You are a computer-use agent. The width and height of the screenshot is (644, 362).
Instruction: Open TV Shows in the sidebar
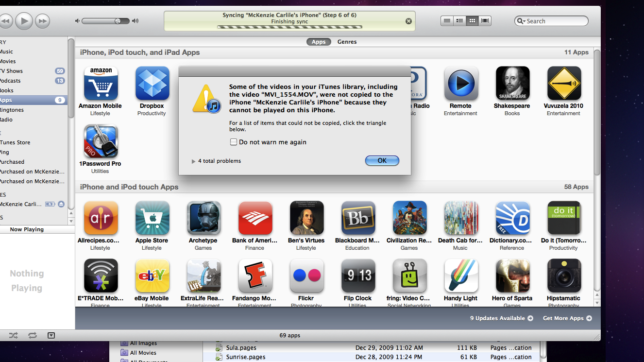33,71
